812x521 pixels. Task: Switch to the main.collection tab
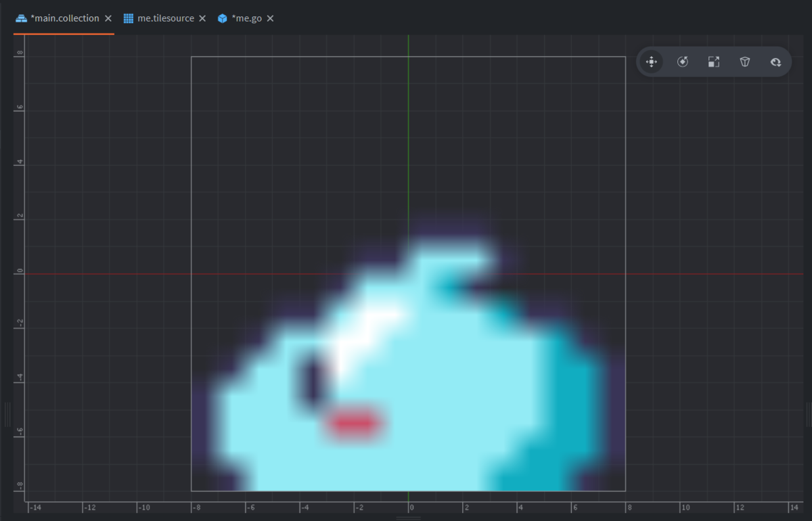64,18
